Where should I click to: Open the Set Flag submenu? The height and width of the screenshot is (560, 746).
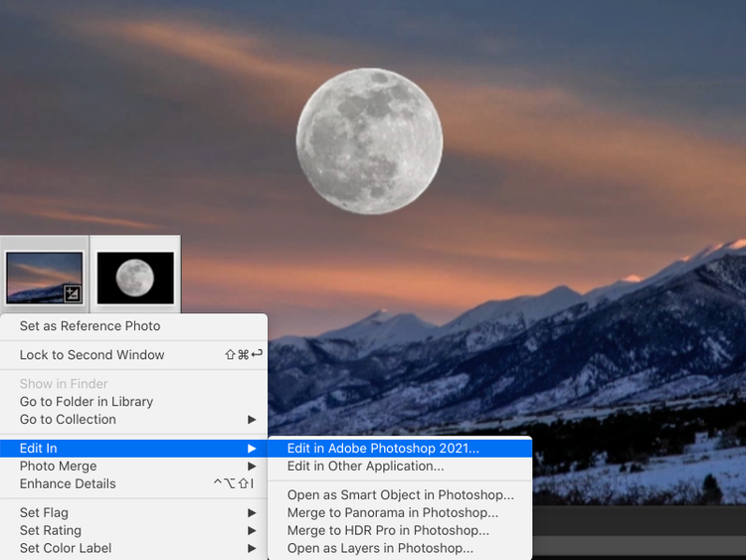point(44,513)
